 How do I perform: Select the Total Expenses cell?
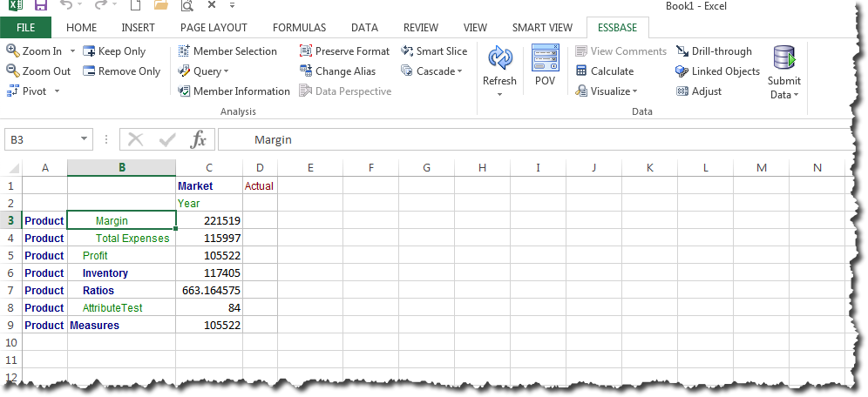point(122,239)
